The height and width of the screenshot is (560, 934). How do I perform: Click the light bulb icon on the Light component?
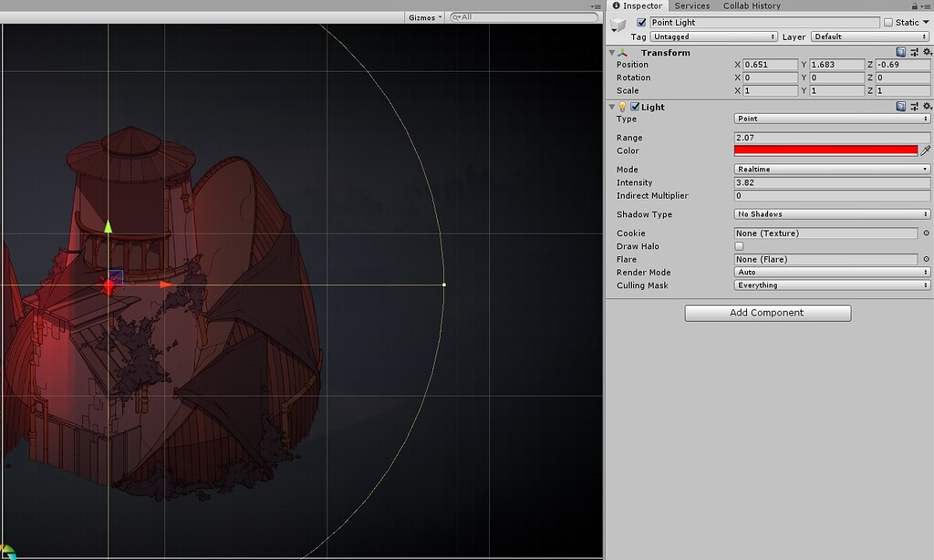(x=624, y=106)
